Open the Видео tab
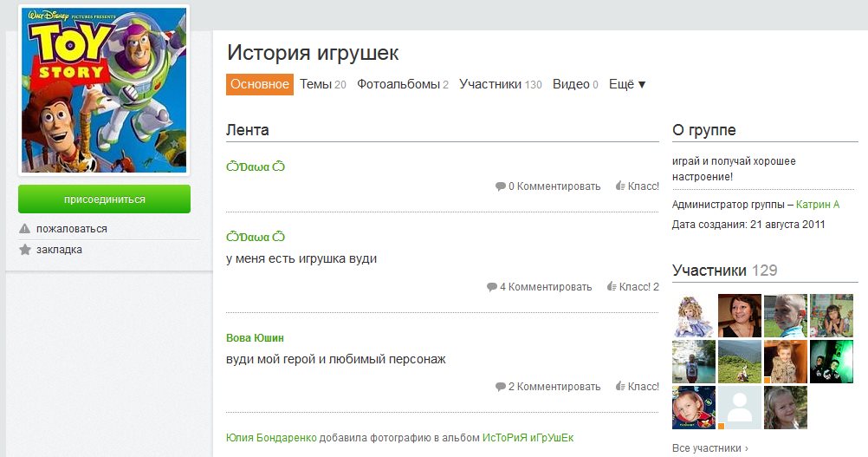Image resolution: width=868 pixels, height=457 pixels. click(575, 84)
